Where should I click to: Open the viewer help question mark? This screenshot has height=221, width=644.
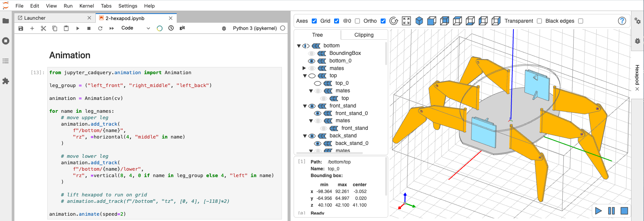pos(622,21)
